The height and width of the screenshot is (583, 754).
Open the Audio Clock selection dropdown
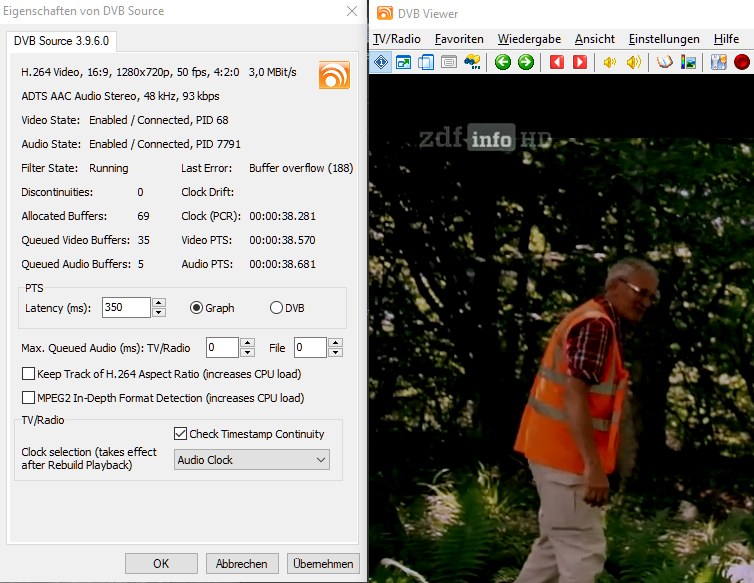pyautogui.click(x=251, y=460)
